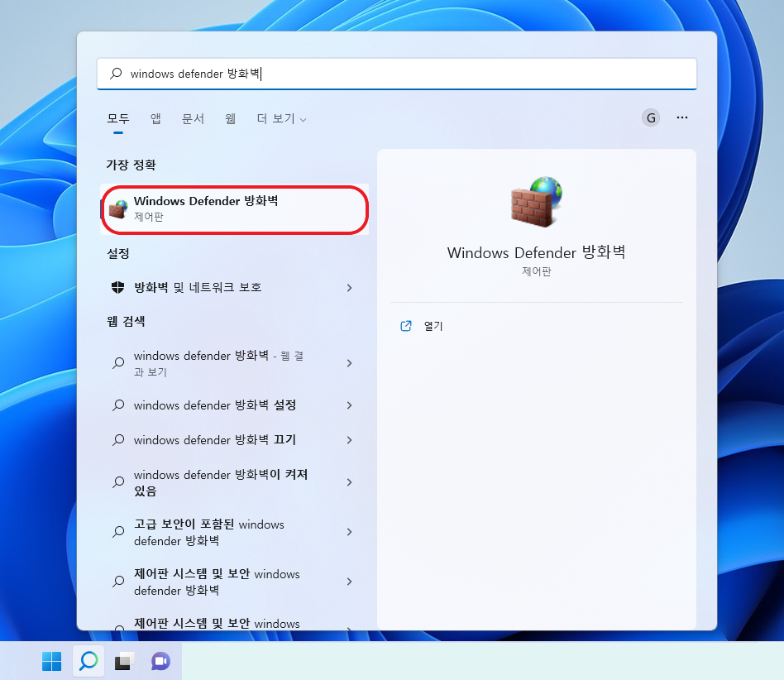Click the G user account avatar
The width and height of the screenshot is (784, 680).
pos(651,118)
